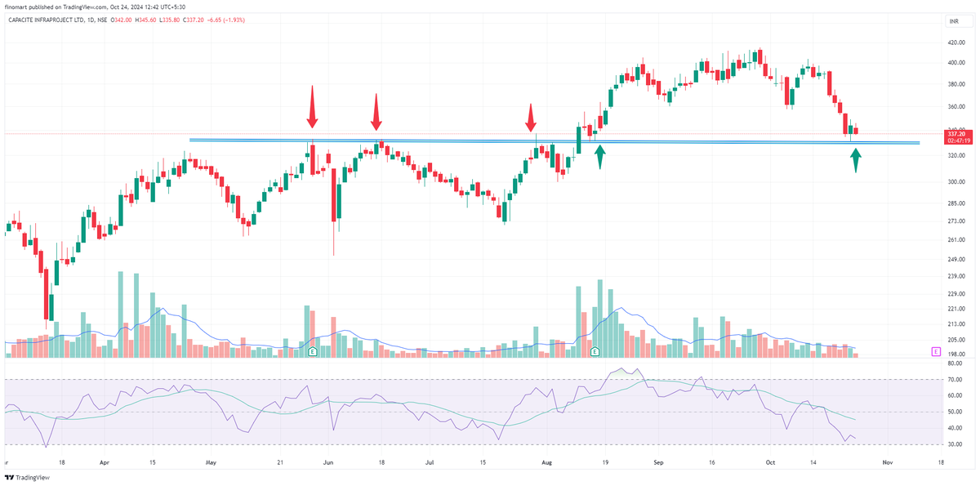Image resolution: width=980 pixels, height=486 pixels.
Task: Click the earnings E marker near June
Action: 312,351
